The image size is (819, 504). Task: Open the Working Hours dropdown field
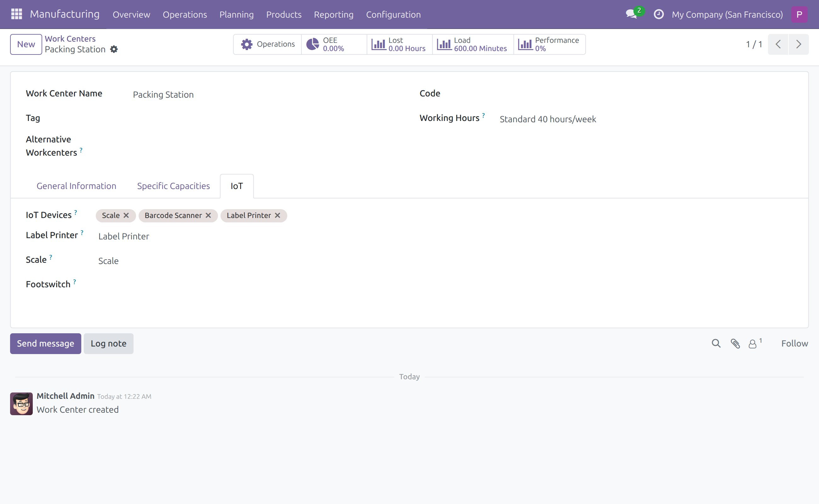point(646,119)
